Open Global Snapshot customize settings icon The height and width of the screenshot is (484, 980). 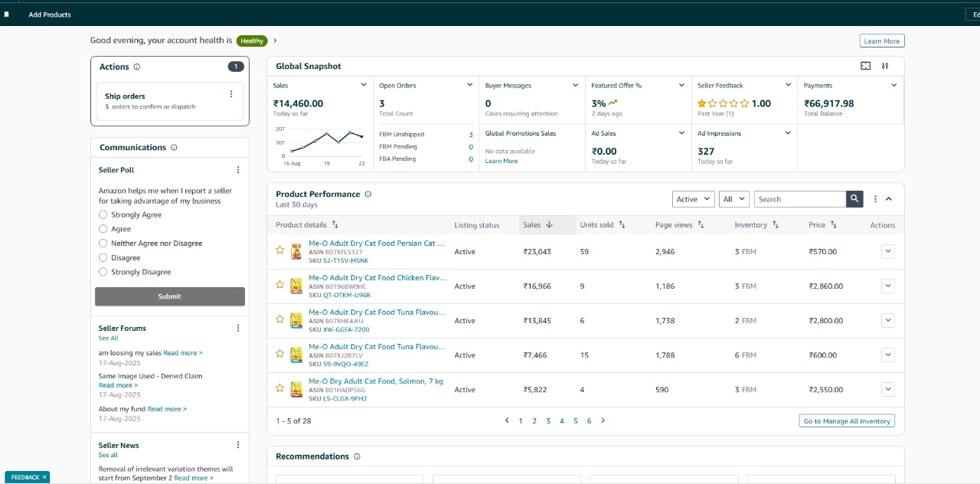(x=885, y=67)
